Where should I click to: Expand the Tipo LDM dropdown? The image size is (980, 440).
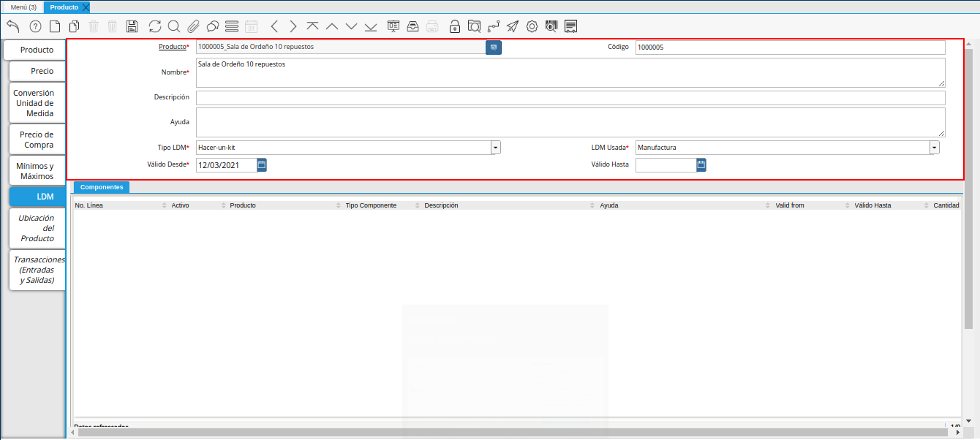(495, 148)
